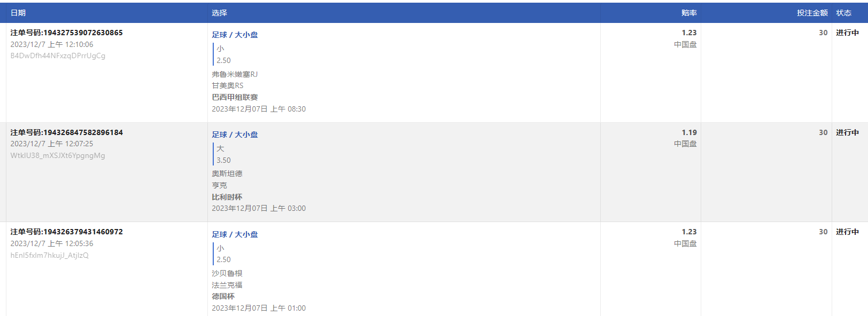The width and height of the screenshot is (868, 316).
Task: Click the 德国杯 league name
Action: click(x=223, y=296)
